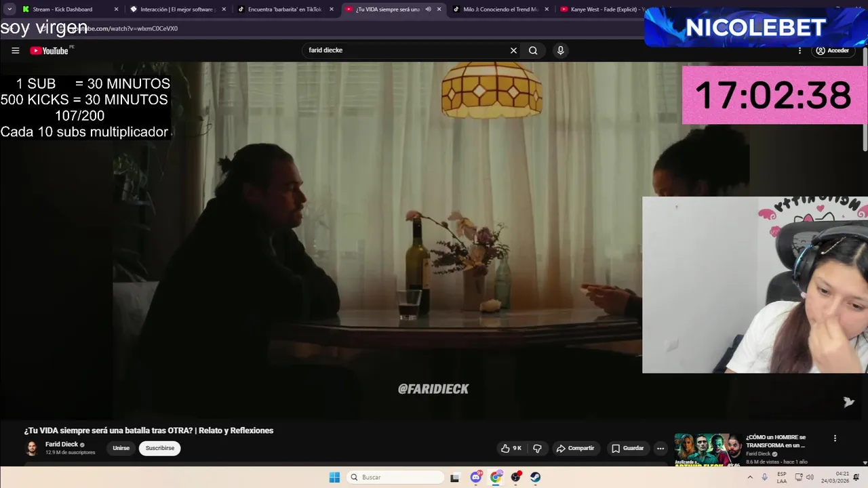Click the Acceder sign-in button
The image size is (868, 488).
pyautogui.click(x=833, y=50)
